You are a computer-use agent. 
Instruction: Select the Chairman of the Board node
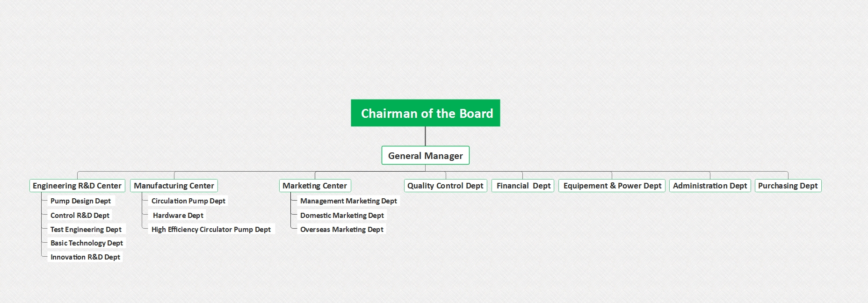426,113
